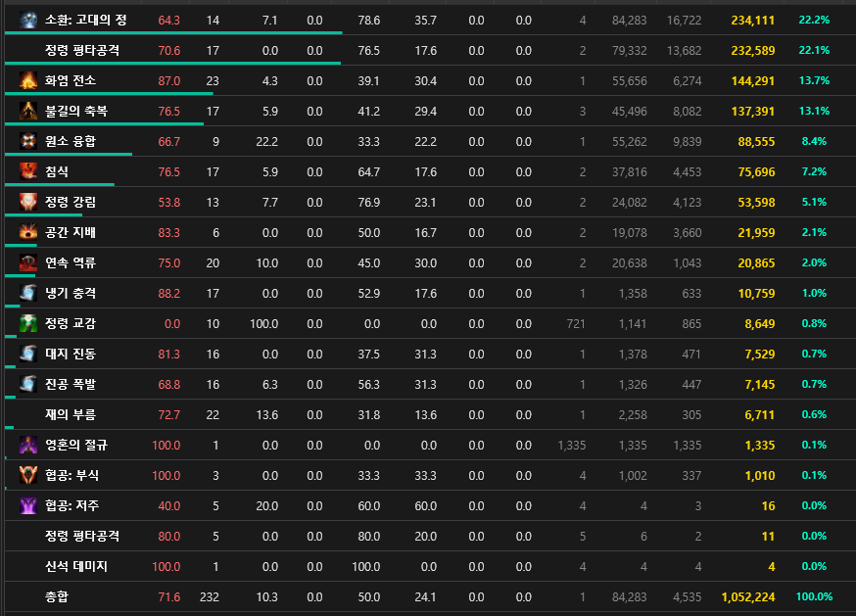Click the total damage value 1,052,224

tap(747, 596)
